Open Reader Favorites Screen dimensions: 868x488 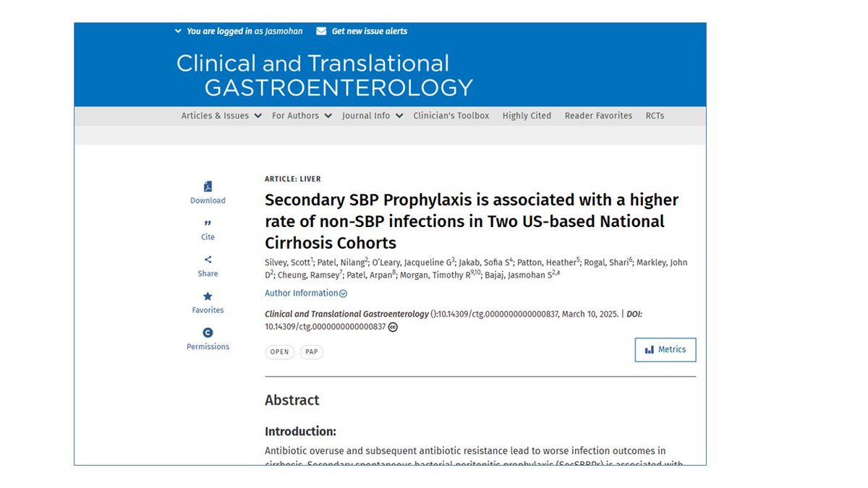pos(598,116)
